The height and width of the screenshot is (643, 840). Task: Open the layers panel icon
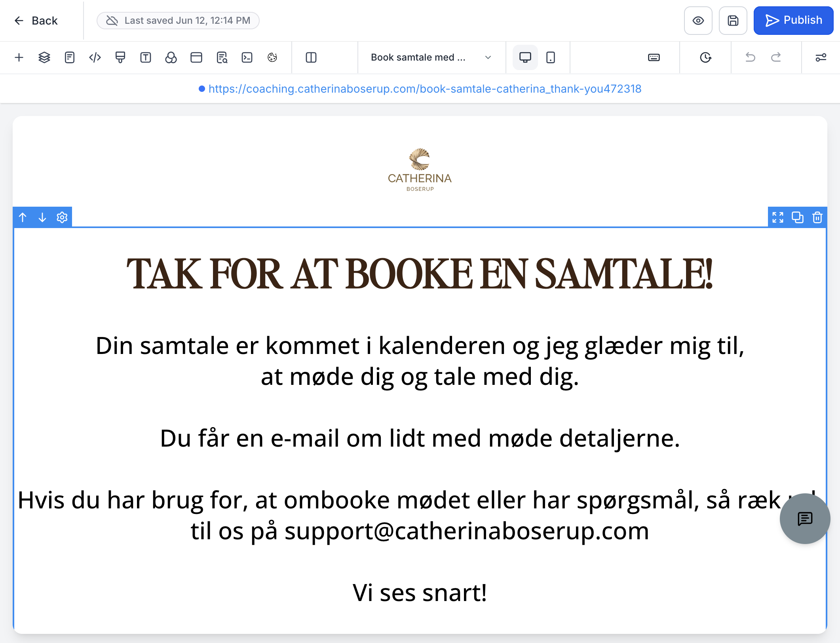coord(44,57)
